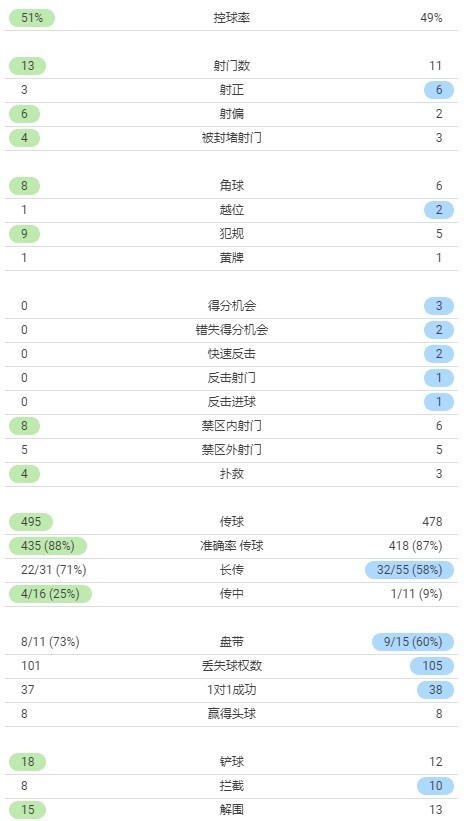Click the 错失得分机会 label
The width and height of the screenshot is (466, 821).
[x=232, y=330]
